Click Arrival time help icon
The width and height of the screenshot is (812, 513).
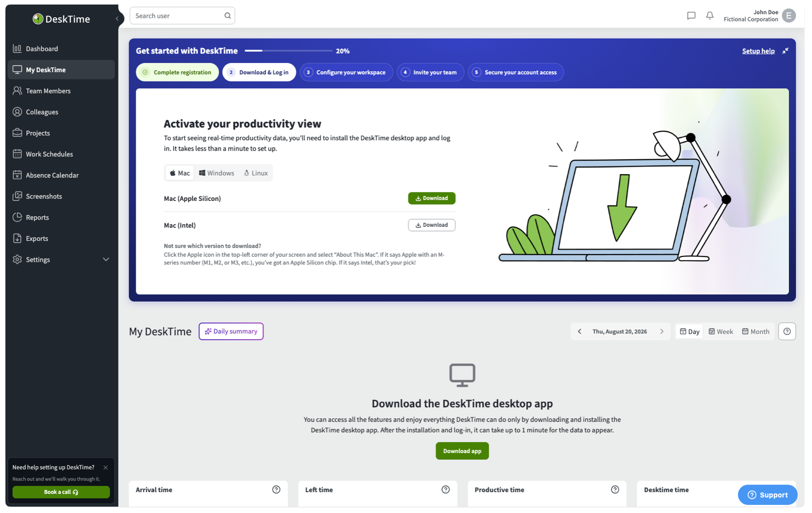coord(276,489)
